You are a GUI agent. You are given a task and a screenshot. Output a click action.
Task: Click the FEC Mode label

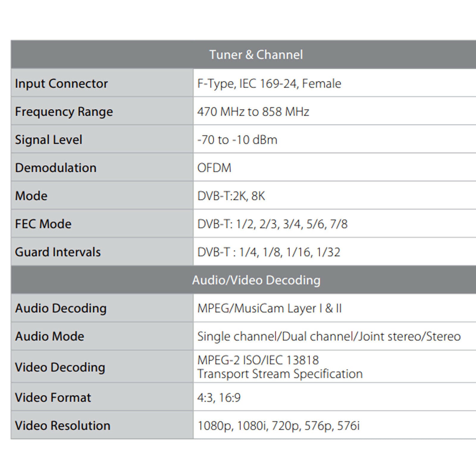[x=43, y=224]
